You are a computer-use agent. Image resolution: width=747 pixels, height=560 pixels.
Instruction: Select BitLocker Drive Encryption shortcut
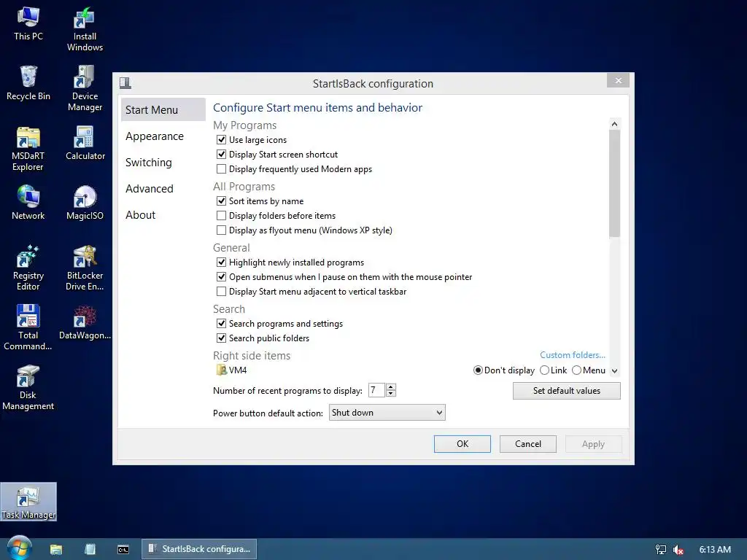coord(85,268)
